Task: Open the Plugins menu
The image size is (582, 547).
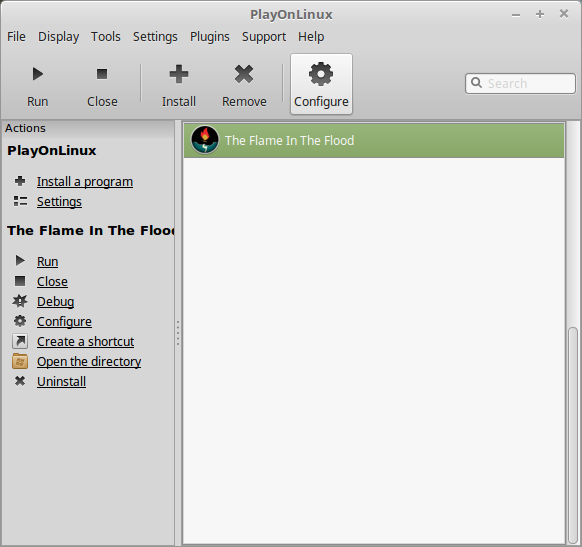Action: point(210,37)
